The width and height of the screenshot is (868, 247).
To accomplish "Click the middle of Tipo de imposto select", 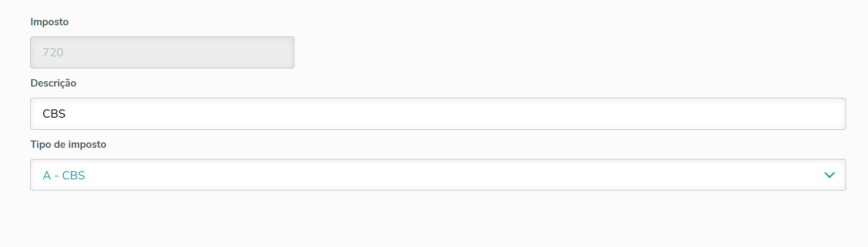I will tap(438, 175).
